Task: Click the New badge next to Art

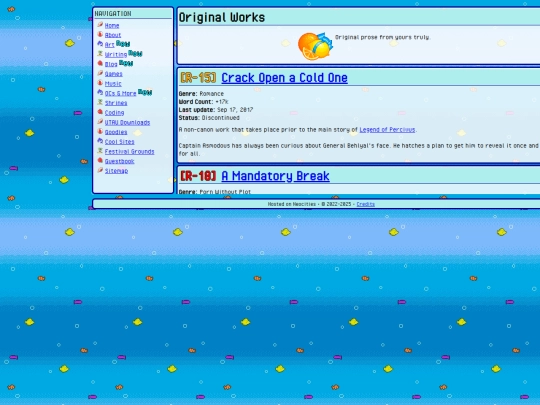Action: 123,43
